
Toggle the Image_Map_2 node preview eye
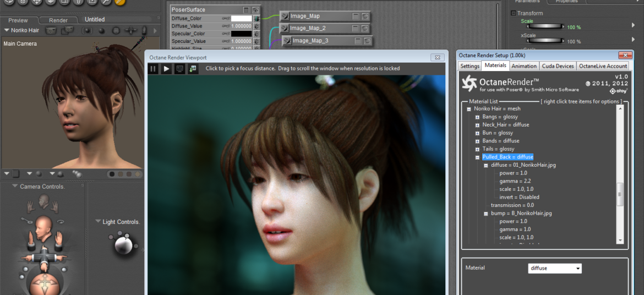pos(365,29)
